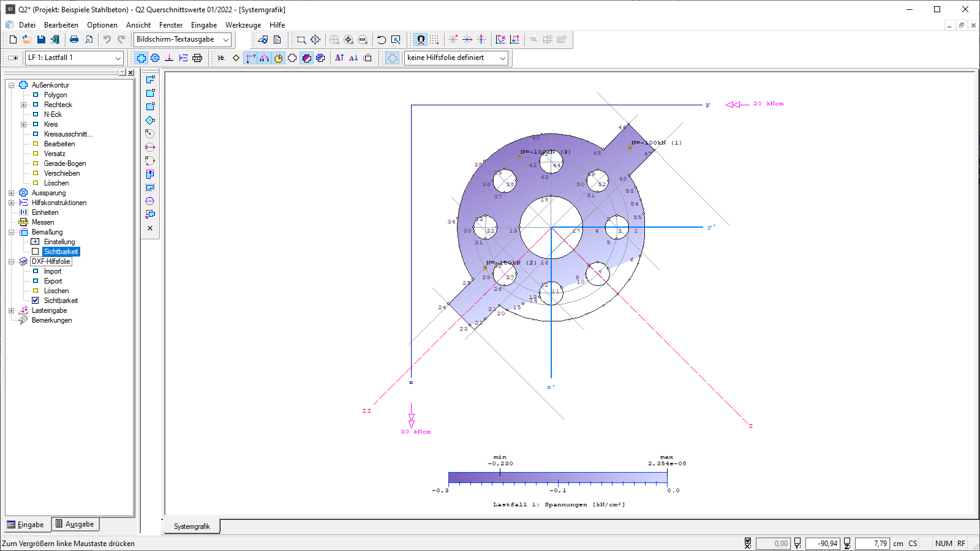Image resolution: width=980 pixels, height=551 pixels.
Task: Click the first polygon tool in vertical toolbar
Action: 150,80
